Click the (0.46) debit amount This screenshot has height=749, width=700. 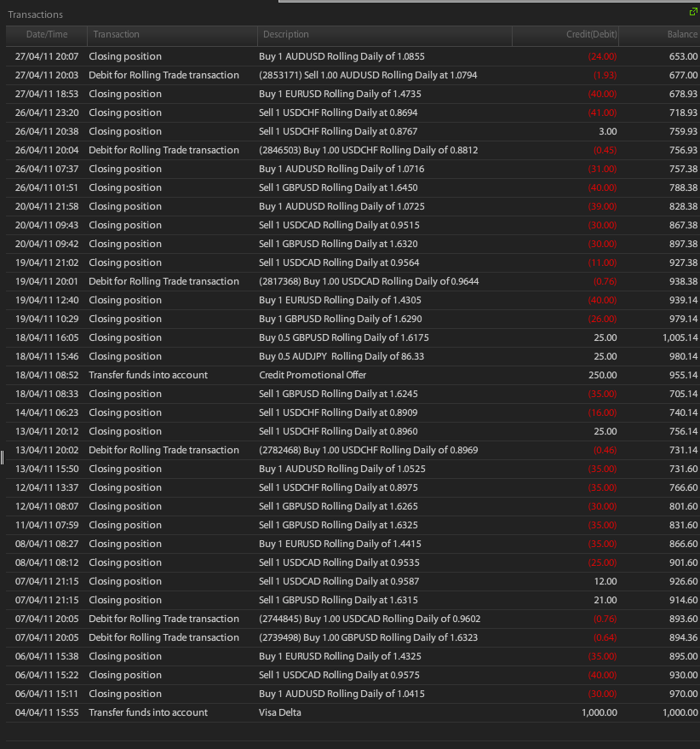(605, 450)
